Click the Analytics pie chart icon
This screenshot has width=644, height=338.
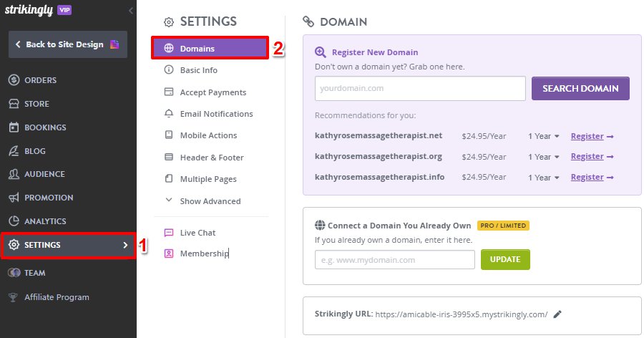point(14,221)
